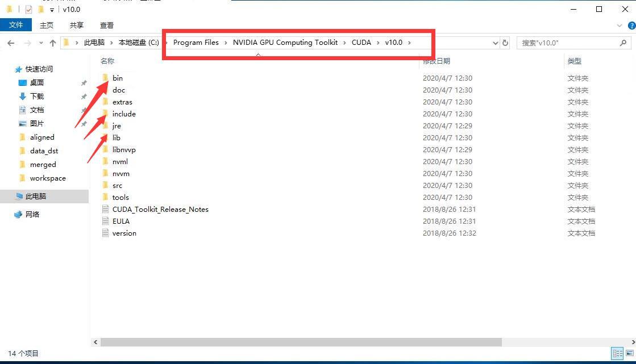Select the version text file icon

point(106,233)
